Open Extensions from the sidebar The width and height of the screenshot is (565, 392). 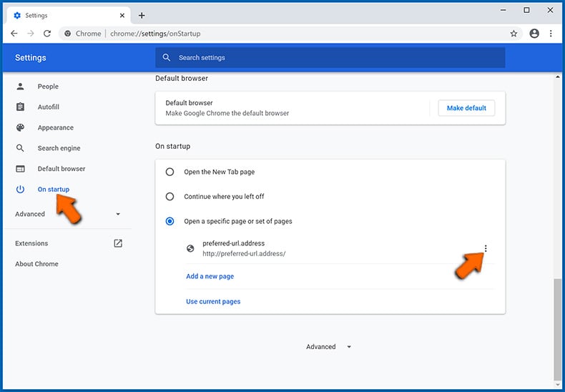click(31, 243)
